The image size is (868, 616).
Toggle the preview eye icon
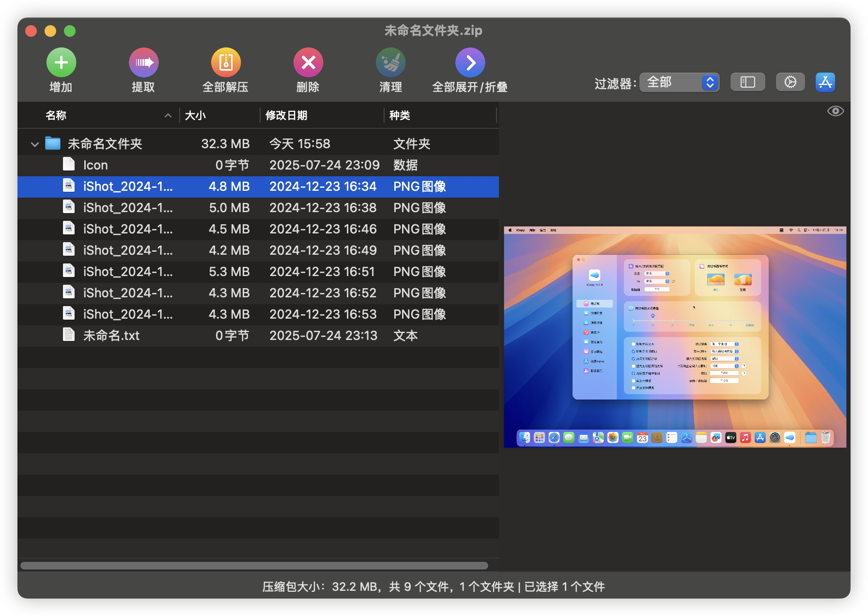pos(835,111)
